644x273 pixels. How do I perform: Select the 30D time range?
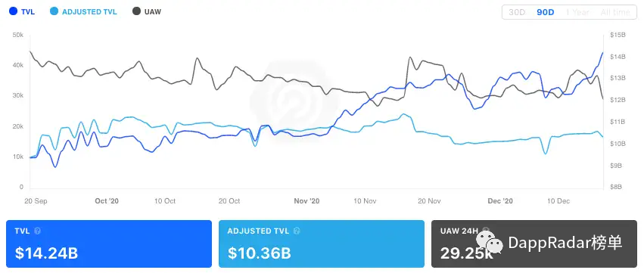tap(517, 12)
